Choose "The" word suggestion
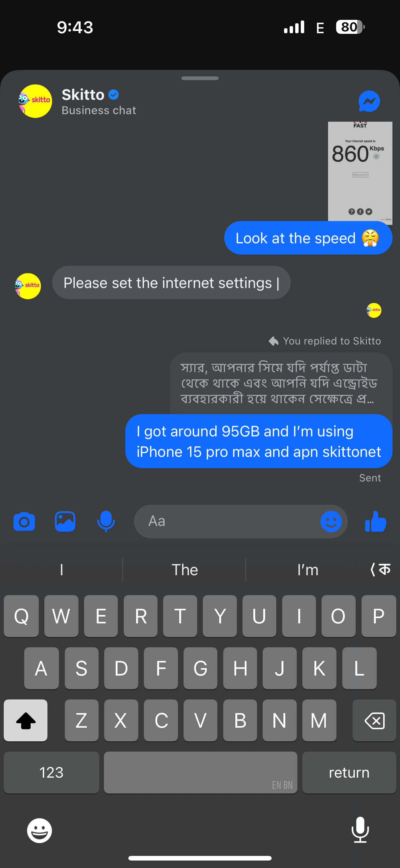 (184, 570)
